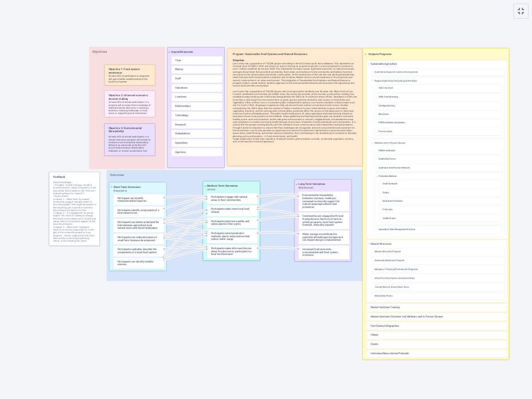This screenshot has height=399, width=532.
Task: Toggle the Short Term Outcomes disclosure arrow
Action: coord(111,187)
